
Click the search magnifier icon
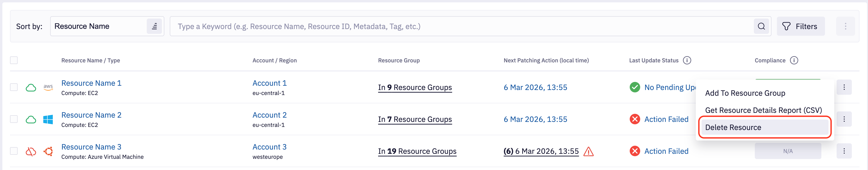point(761,26)
